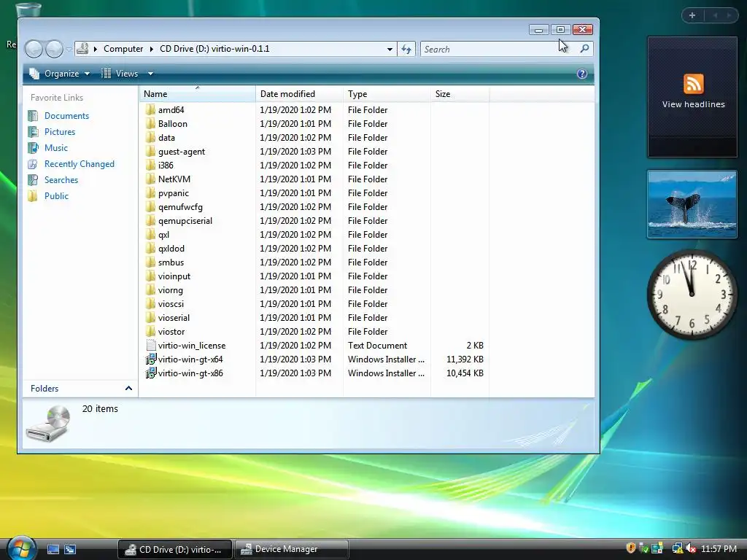Sort by the Date modified column header
Screen dimensions: 747x560
(x=299, y=94)
